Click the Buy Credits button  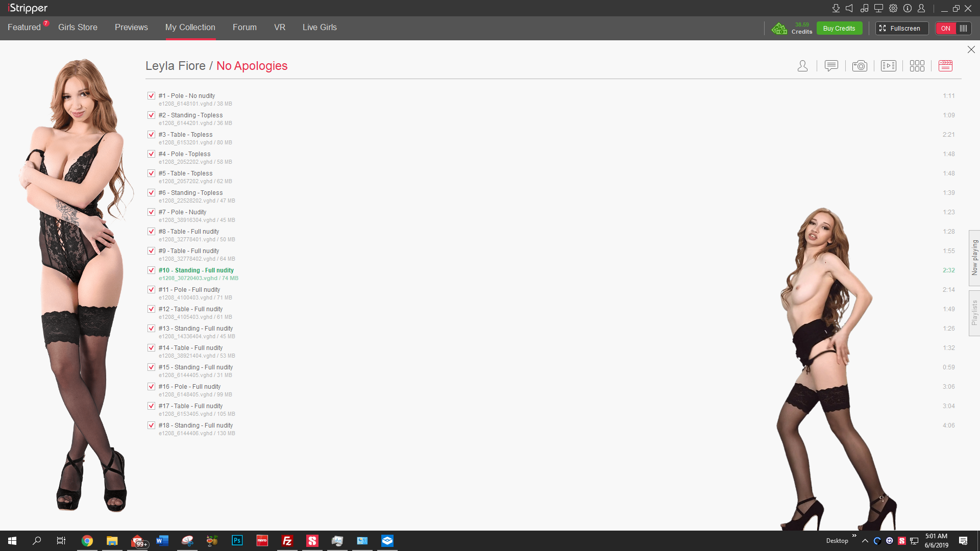click(839, 29)
